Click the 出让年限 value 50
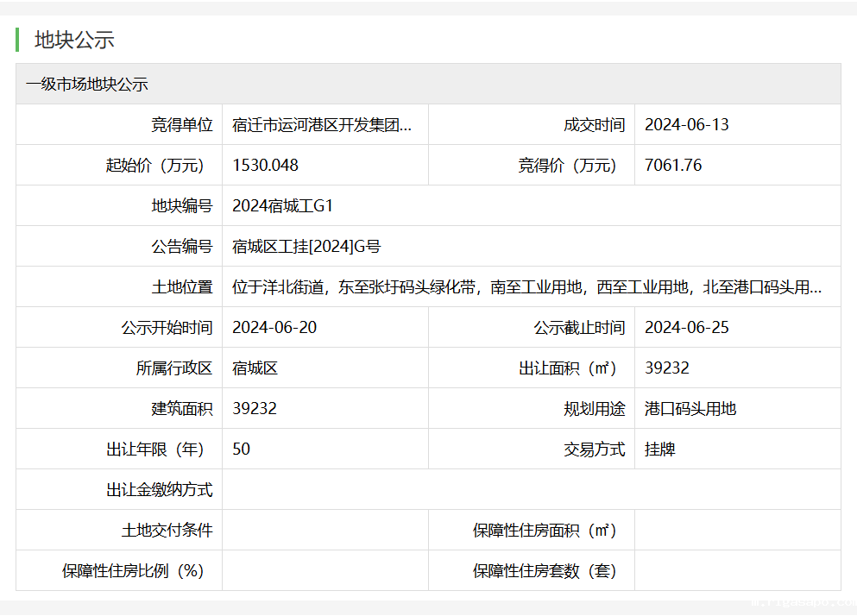Image resolution: width=857 pixels, height=616 pixels. click(x=241, y=449)
